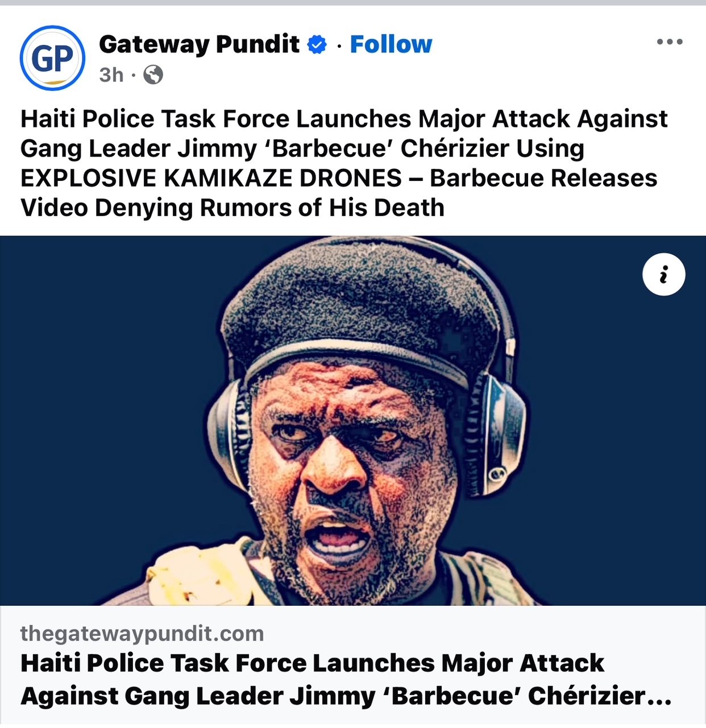Image resolution: width=706 pixels, height=728 pixels.
Task: Click caption line 'Video Denying Rumors of His Death'
Action: pyautogui.click(x=232, y=208)
